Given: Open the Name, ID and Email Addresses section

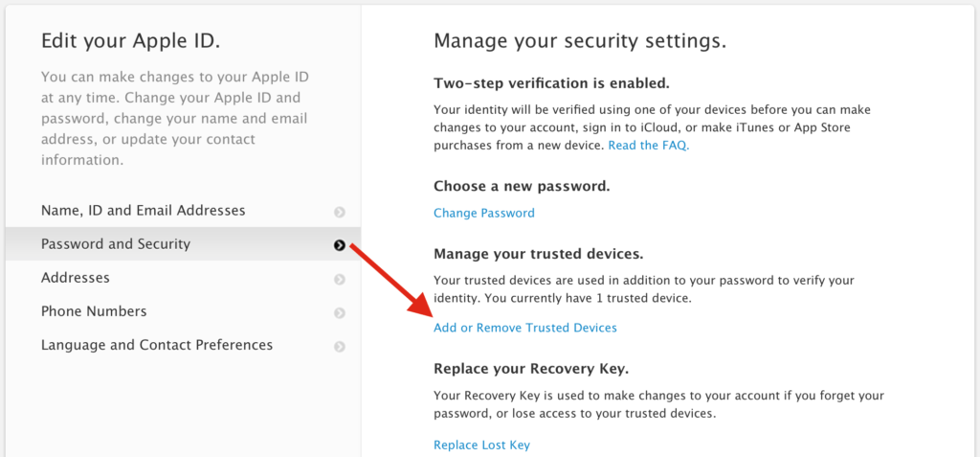Looking at the screenshot, I should 143,211.
